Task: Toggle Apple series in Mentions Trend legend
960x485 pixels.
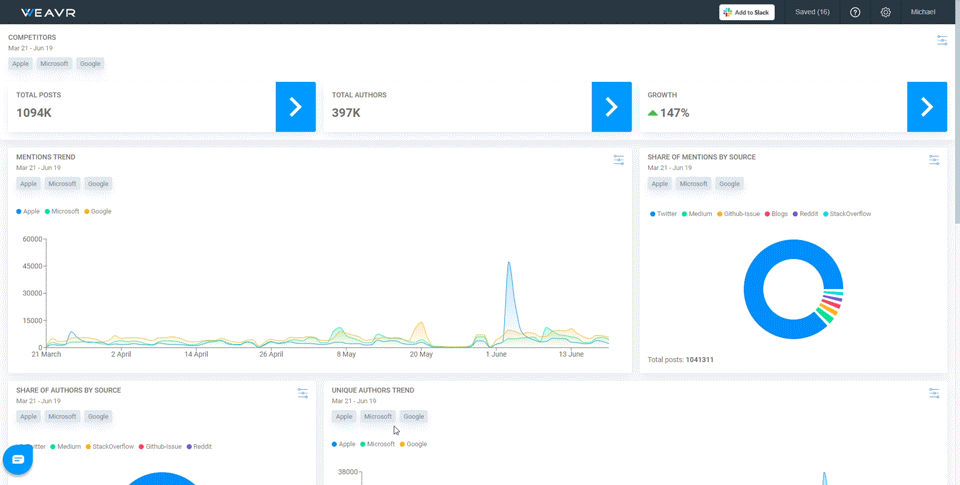Action: click(28, 211)
